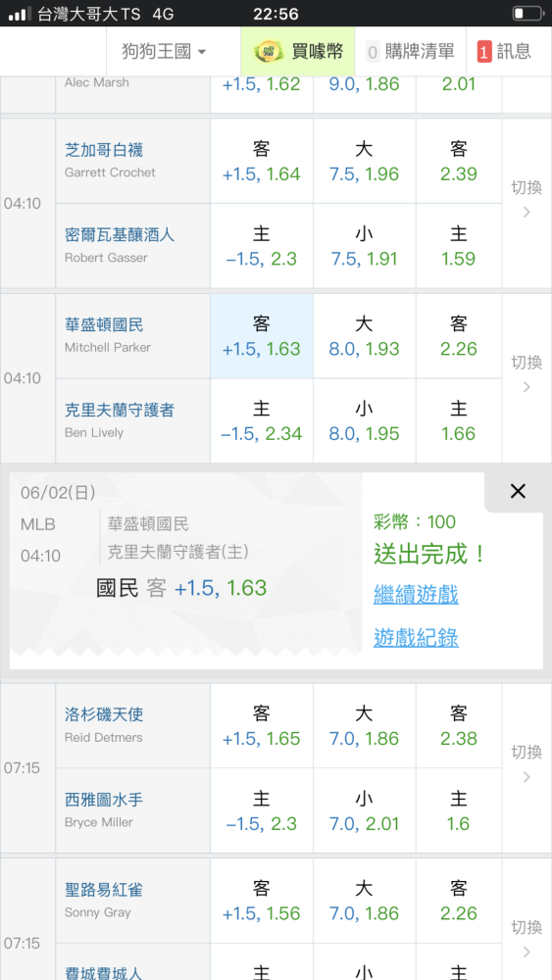Screen dimensions: 552x980
Task: Pick 大 7.5, 1.96 over bet
Action: (365, 161)
